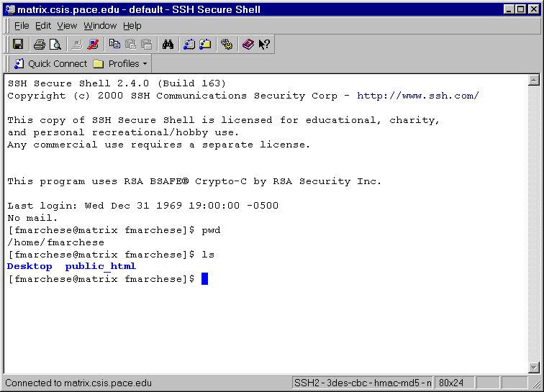
Task: Open Settings gears icon
Action: [x=227, y=45]
